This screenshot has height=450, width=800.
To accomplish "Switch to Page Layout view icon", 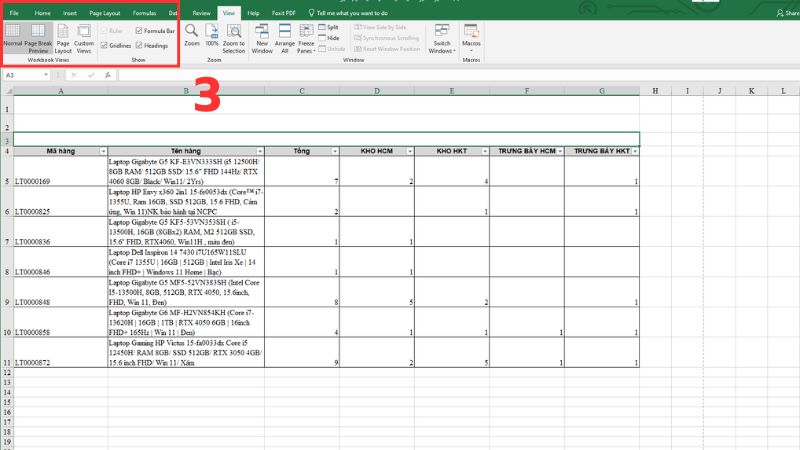I will pos(63,38).
